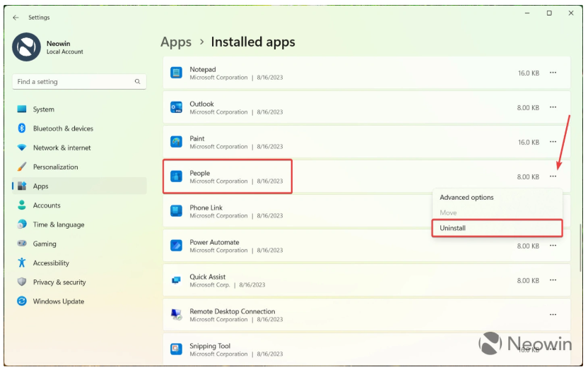
Task: Click the Power Automate app icon
Action: [x=176, y=246]
